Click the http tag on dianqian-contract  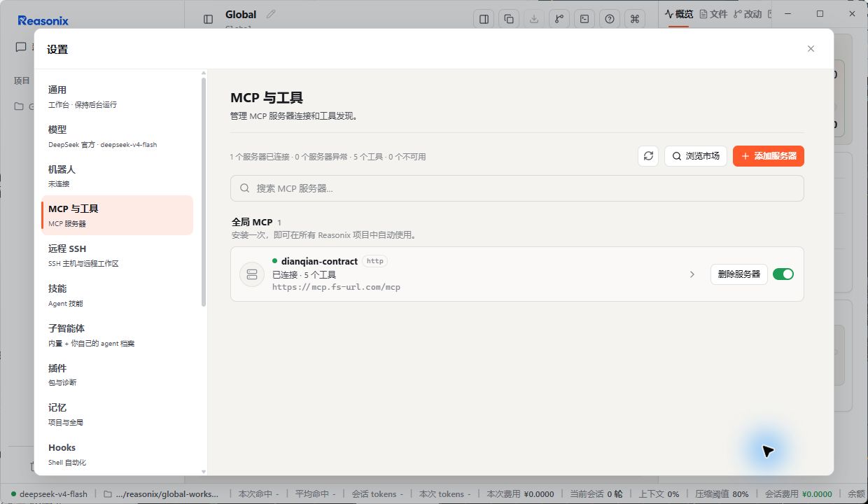tap(375, 261)
